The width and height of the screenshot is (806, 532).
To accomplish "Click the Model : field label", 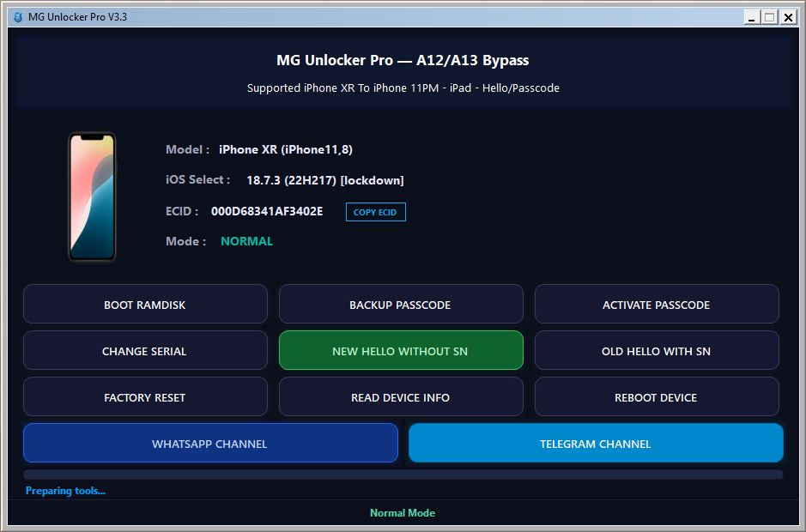I will coord(187,149).
